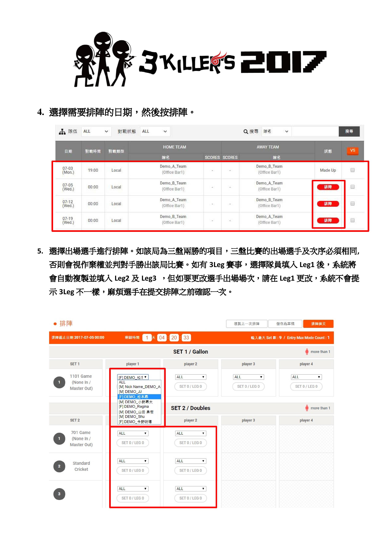
Task: Select highlighted [F] DEMO_松本惠 option
Action: click(139, 397)
